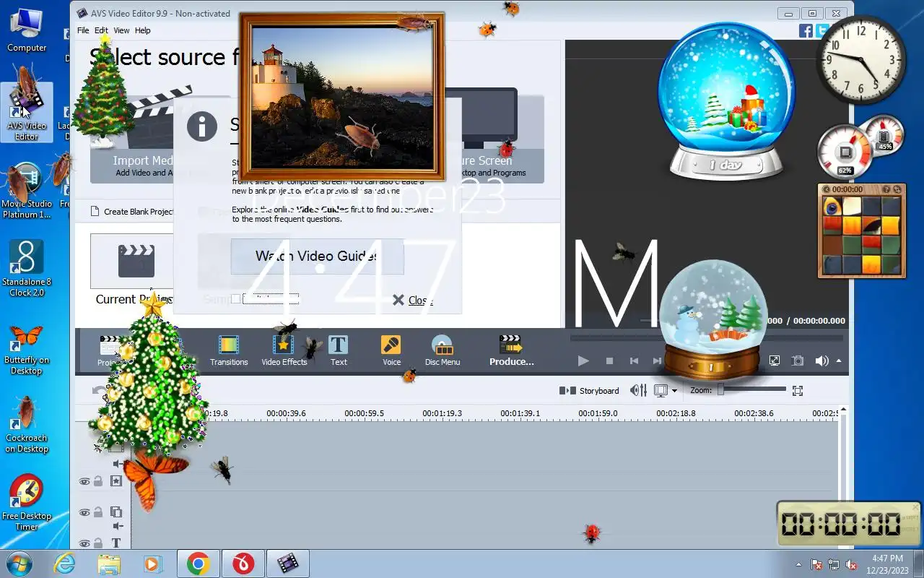
Task: Tick the checkbox in the info dialog
Action: pos(235,298)
